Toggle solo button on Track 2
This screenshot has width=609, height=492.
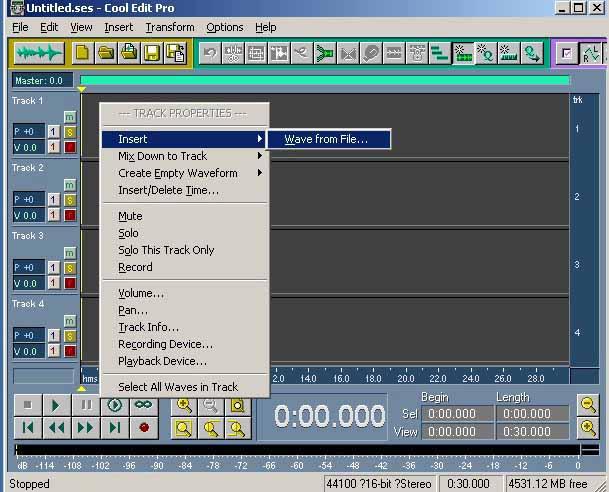click(x=69, y=199)
